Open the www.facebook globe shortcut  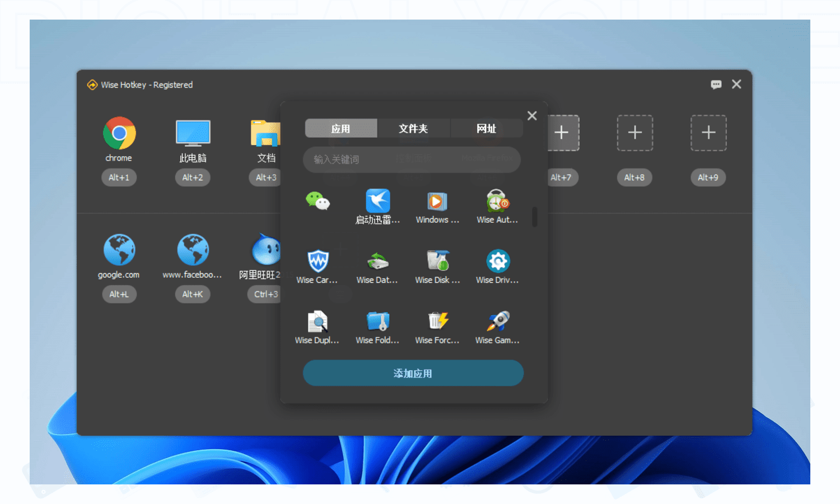[193, 250]
